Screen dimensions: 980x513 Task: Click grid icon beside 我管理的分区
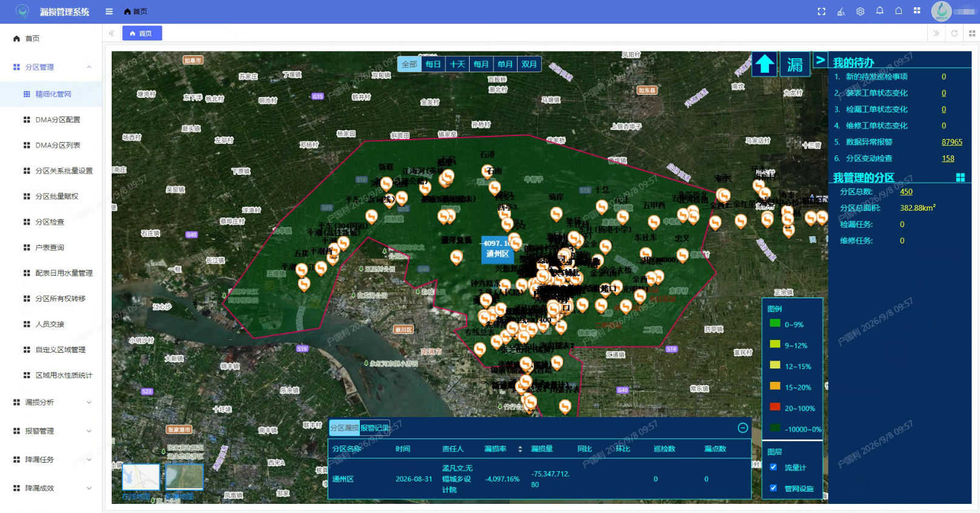pyautogui.click(x=961, y=177)
